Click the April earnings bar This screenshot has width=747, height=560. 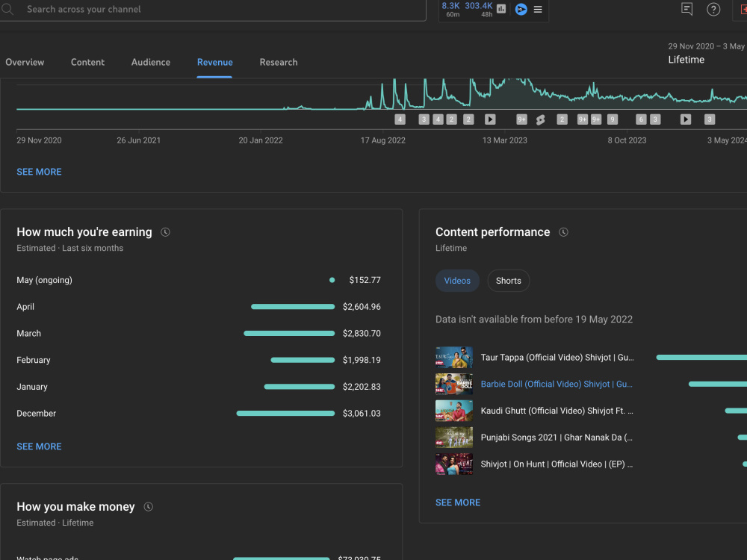click(x=293, y=307)
